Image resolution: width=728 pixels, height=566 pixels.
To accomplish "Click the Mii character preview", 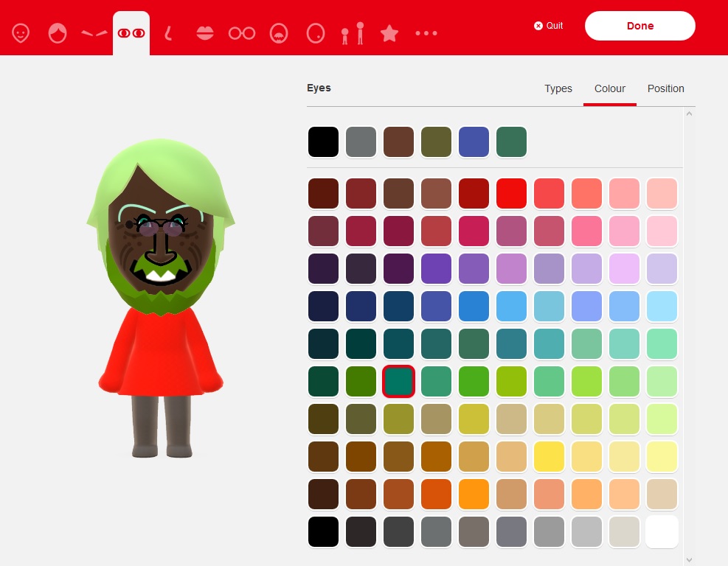I will pos(161,297).
